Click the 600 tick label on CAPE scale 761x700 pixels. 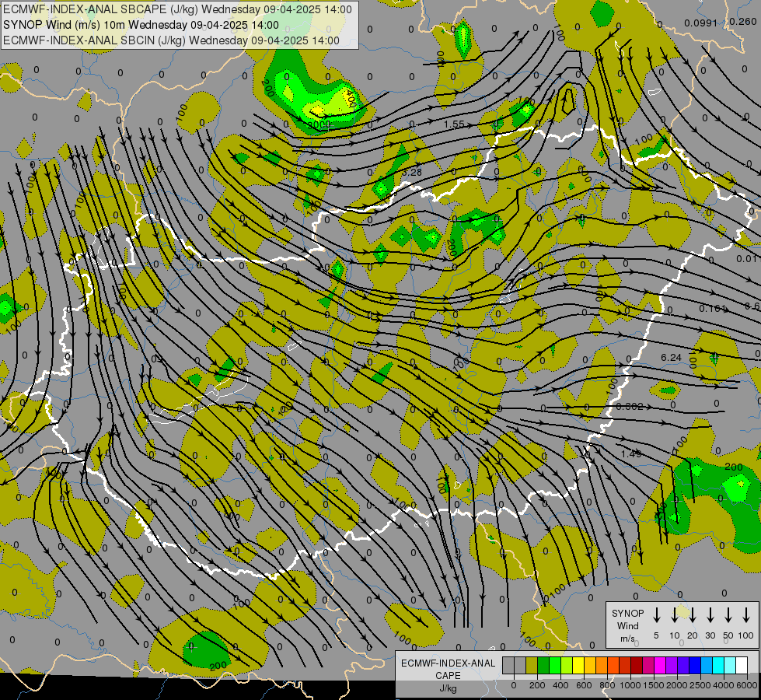pos(584,685)
